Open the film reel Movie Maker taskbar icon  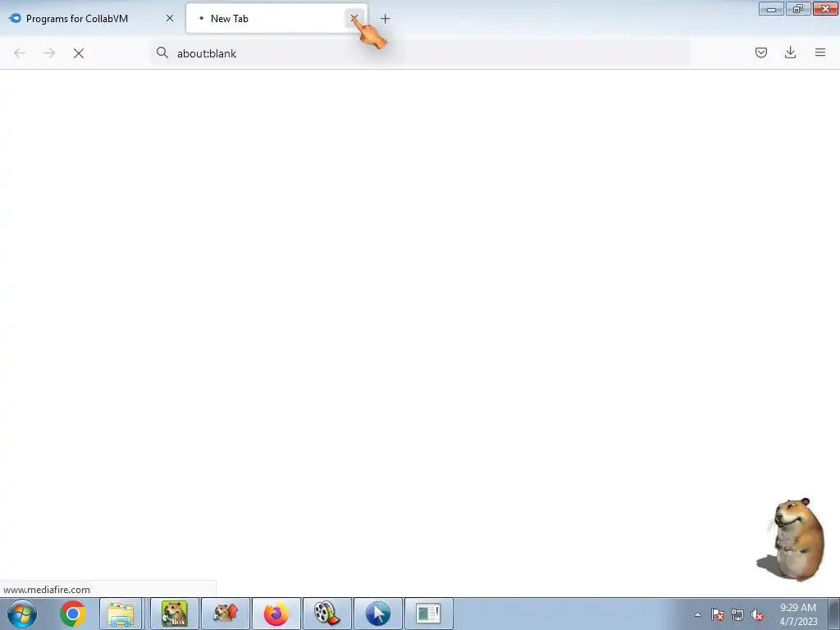tap(327, 614)
